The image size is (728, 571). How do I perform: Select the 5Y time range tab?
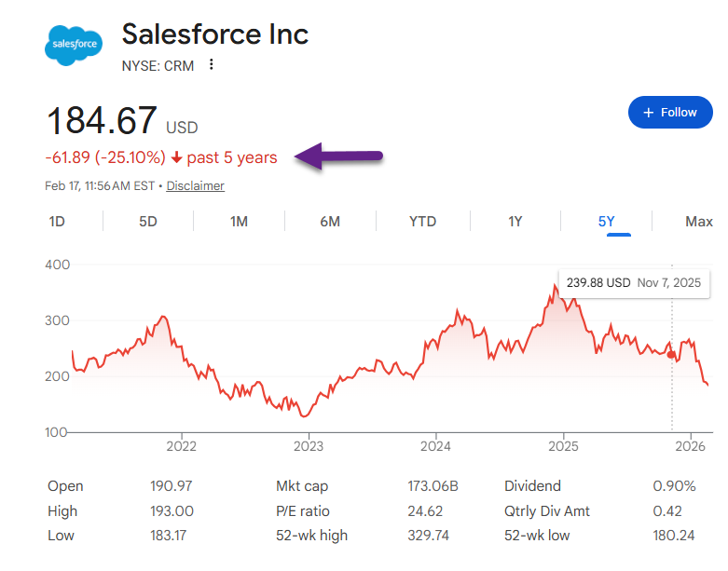coord(607,222)
